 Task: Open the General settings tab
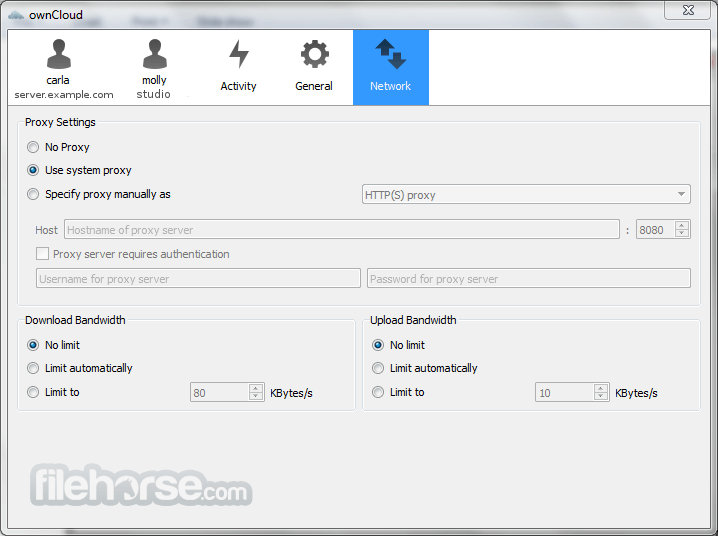tap(314, 68)
